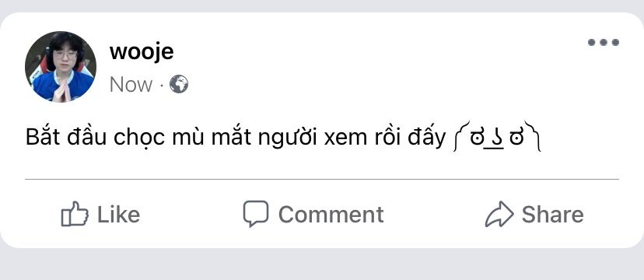Viewport: 644px width, 280px height.
Task: Select the "Share" text label
Action: (552, 215)
